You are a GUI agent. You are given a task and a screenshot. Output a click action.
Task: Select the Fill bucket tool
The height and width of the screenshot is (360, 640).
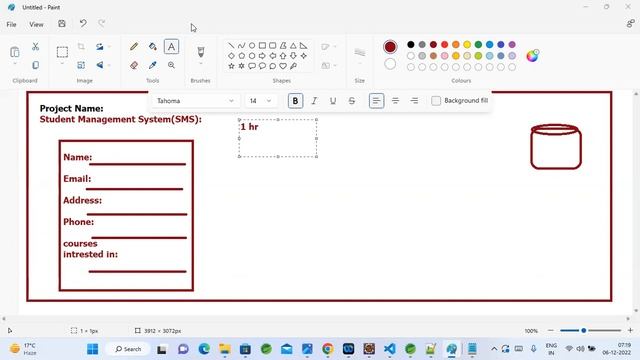153,47
